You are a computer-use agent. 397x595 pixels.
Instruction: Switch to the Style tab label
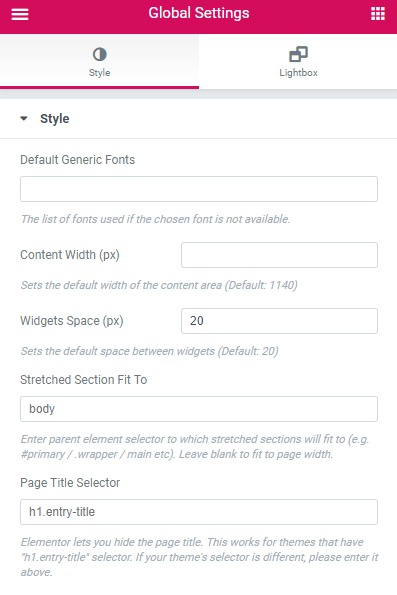click(99, 73)
